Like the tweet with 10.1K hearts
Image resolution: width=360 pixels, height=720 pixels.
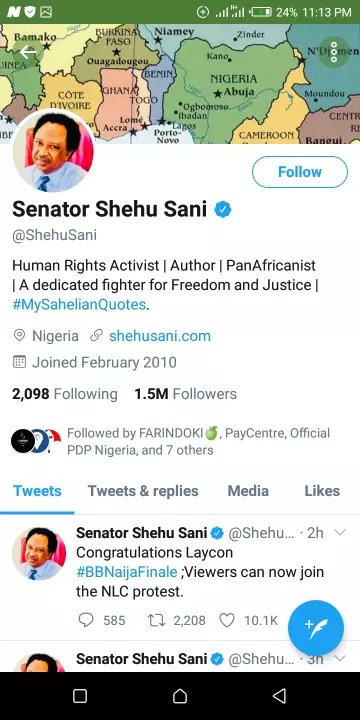pos(226,620)
